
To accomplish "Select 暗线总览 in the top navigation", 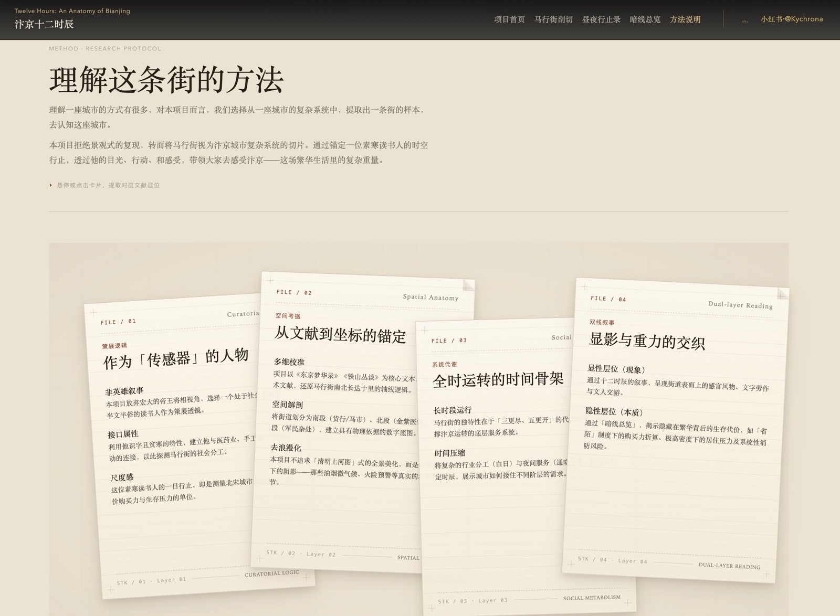I will coord(645,19).
